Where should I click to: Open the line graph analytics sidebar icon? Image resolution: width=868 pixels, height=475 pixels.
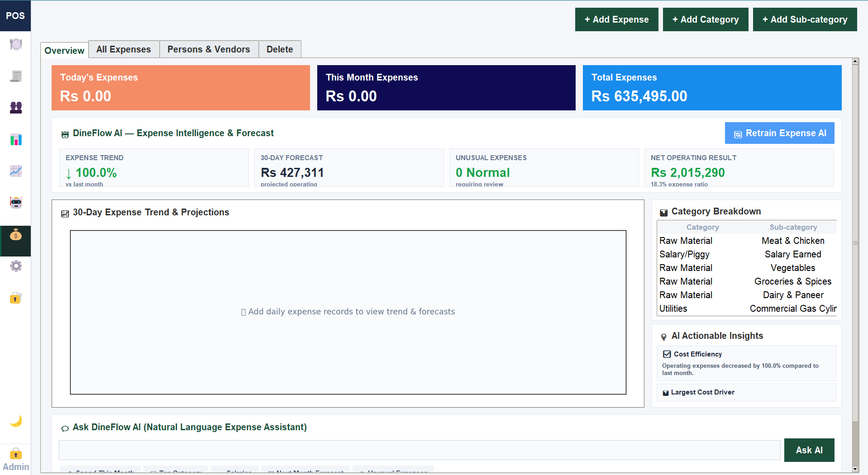tap(16, 171)
